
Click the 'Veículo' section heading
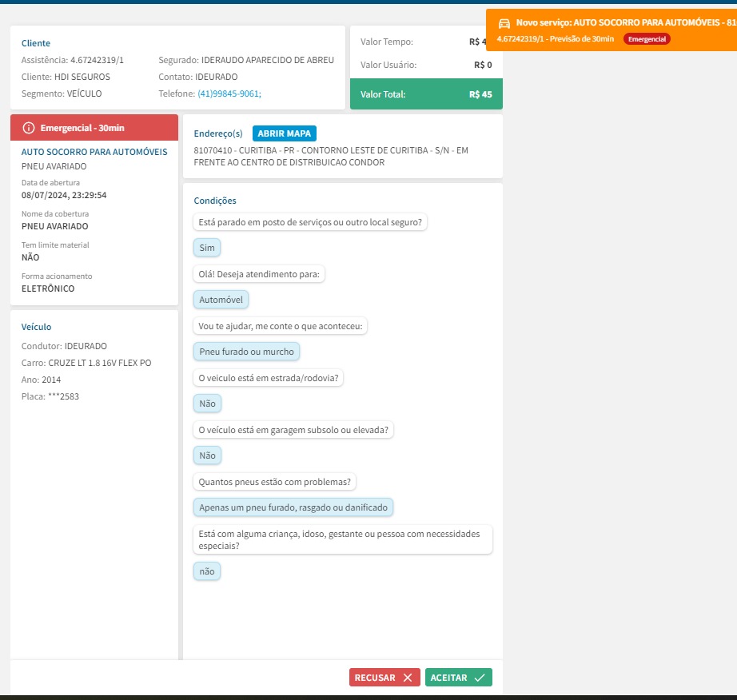click(x=36, y=327)
